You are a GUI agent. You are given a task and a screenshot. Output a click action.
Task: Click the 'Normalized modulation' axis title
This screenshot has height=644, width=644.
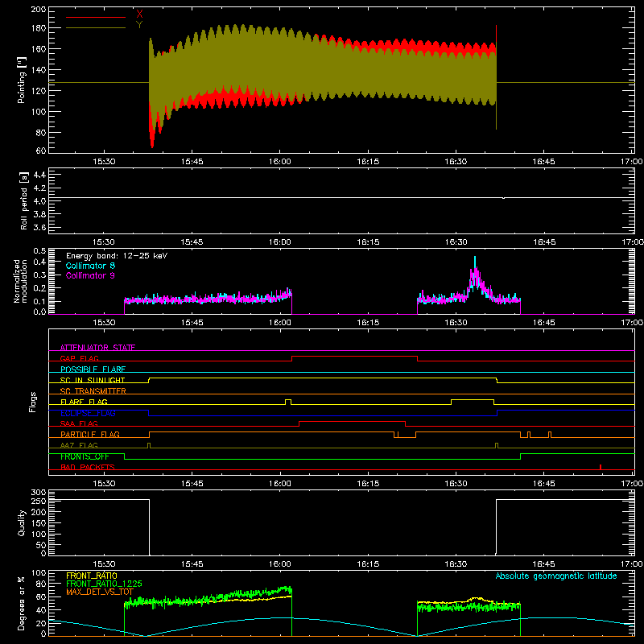tap(20, 281)
